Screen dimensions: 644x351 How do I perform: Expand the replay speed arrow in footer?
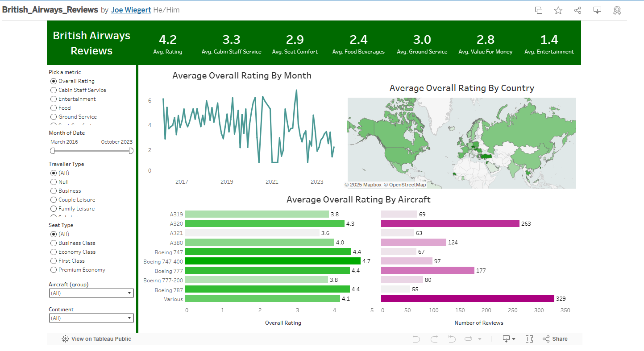(480, 339)
